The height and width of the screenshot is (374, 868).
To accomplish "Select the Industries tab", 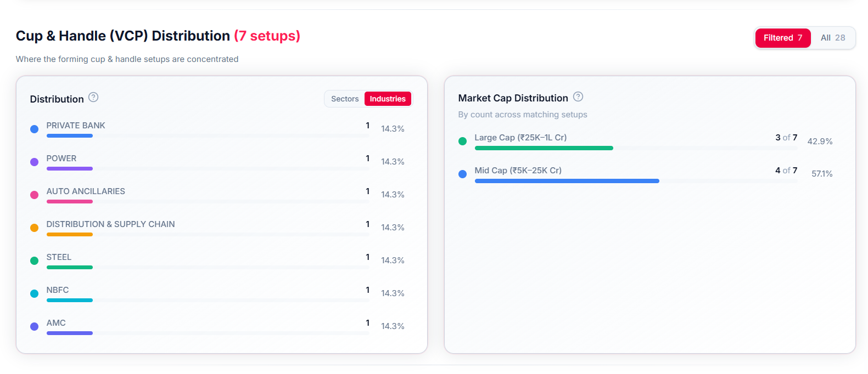I will pyautogui.click(x=388, y=99).
